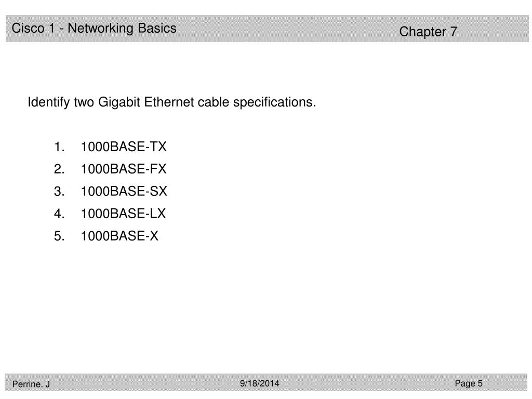This screenshot has width=532, height=399.
Task: Click list number 2.
Action: point(59,169)
